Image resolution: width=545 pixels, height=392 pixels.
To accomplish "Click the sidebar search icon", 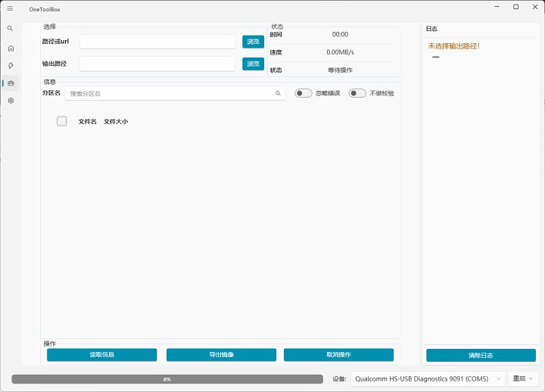I will (x=10, y=28).
